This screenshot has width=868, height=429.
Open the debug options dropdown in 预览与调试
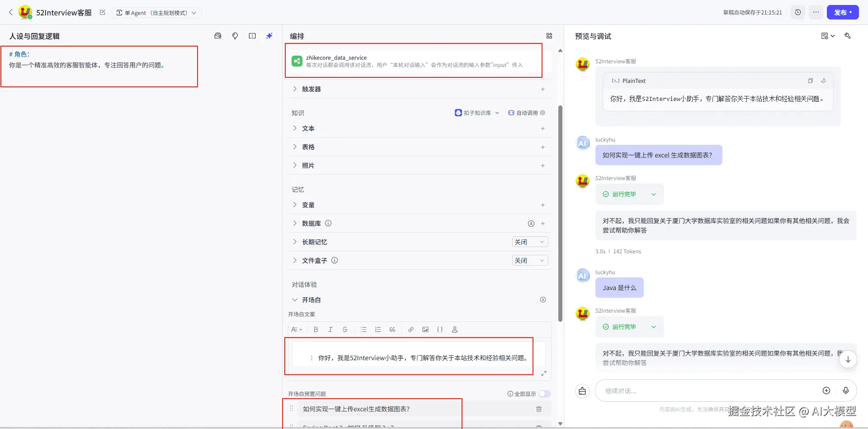pos(828,36)
